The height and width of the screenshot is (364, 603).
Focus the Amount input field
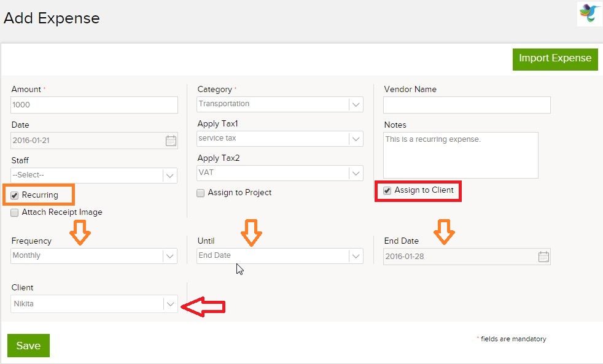(94, 105)
